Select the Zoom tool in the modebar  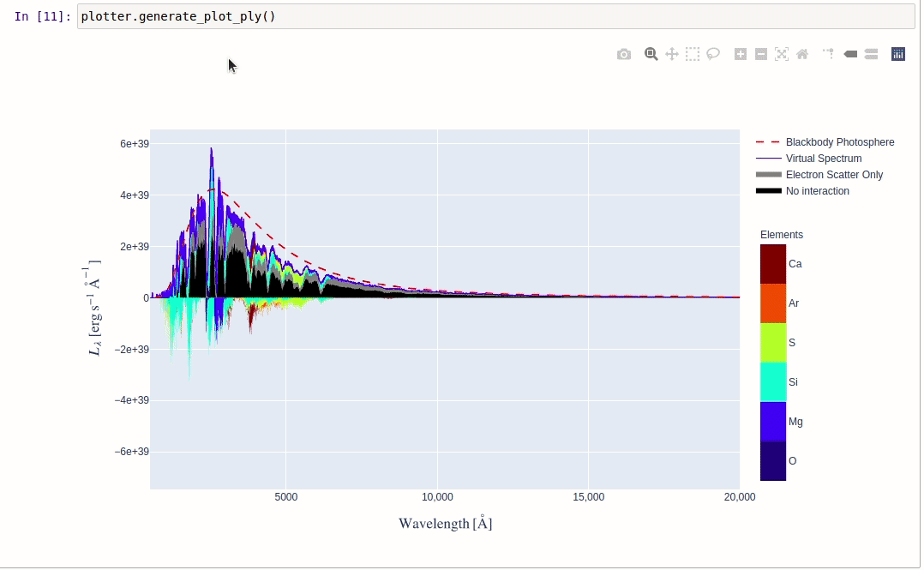pyautogui.click(x=651, y=53)
